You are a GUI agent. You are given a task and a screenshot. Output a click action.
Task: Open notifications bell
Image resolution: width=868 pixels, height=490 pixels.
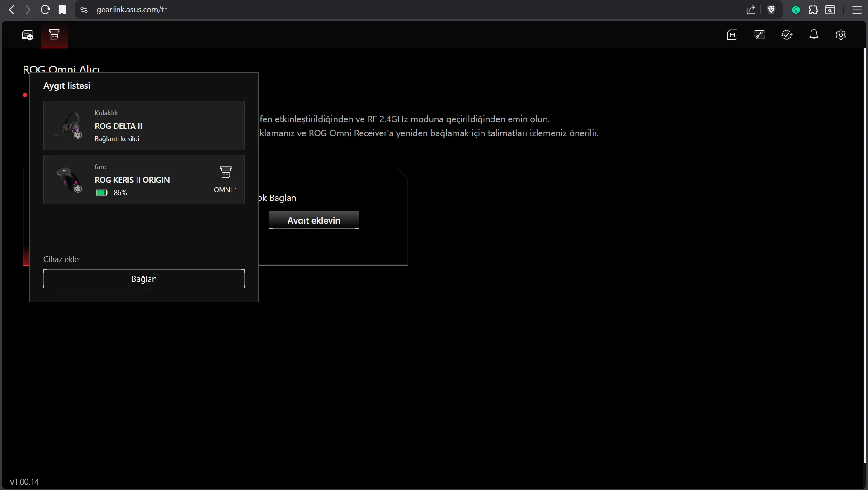point(814,35)
